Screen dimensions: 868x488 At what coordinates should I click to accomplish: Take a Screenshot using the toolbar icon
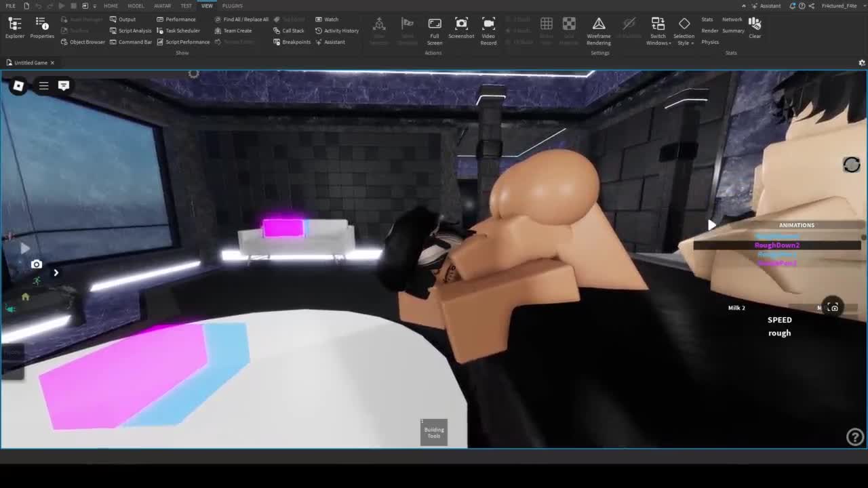coord(461,28)
